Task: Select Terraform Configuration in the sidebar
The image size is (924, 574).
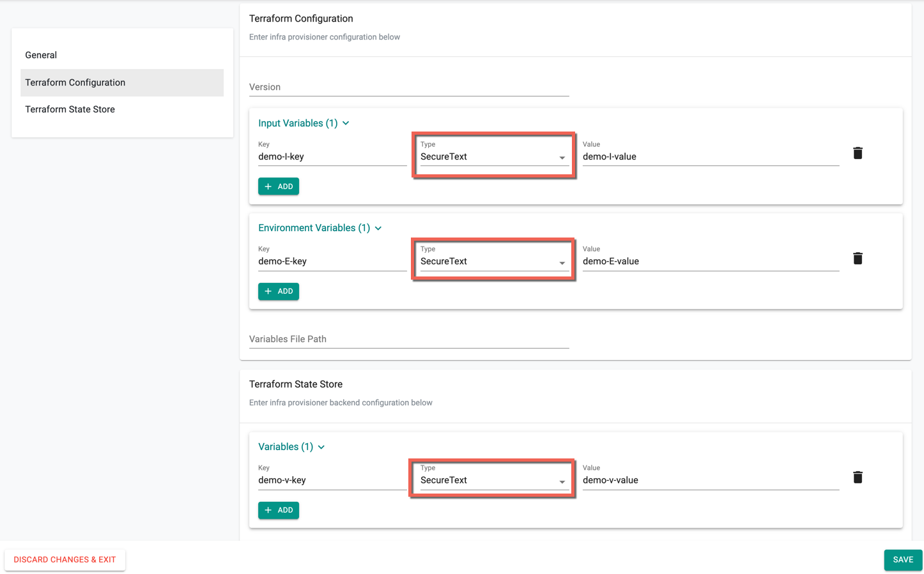Action: point(122,82)
